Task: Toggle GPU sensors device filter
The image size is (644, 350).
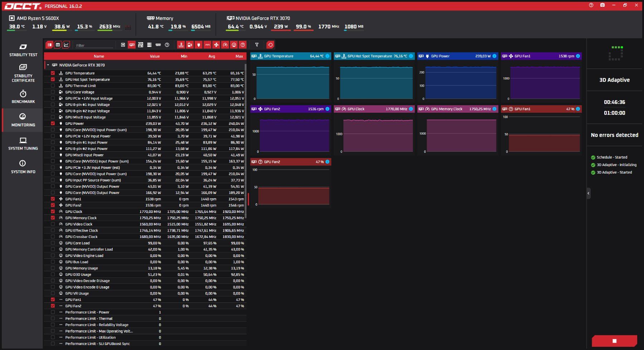Action: click(x=132, y=45)
